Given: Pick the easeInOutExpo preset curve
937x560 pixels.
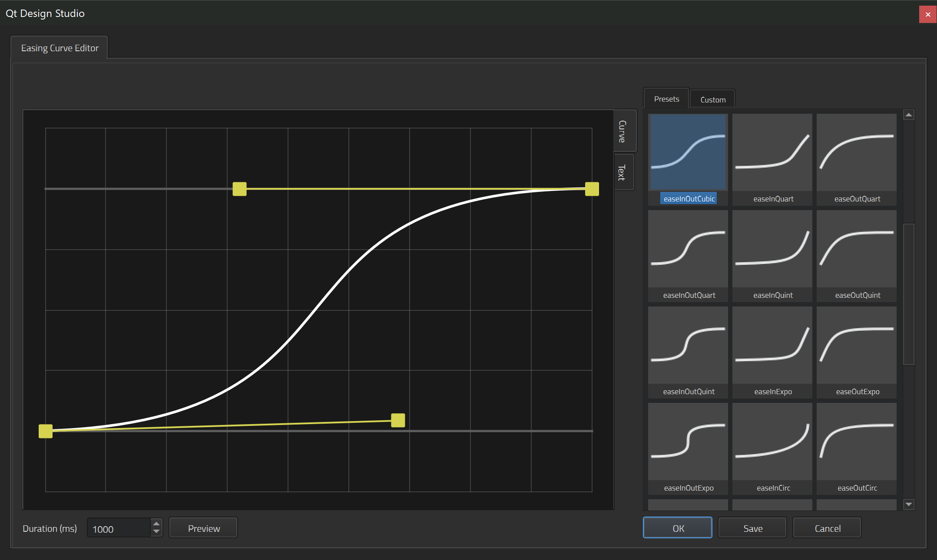Looking at the screenshot, I should point(688,442).
